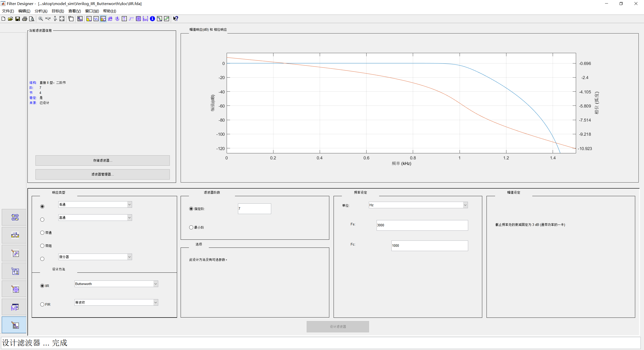
Task: Click the impulse response toolbar icon
Action: pyautogui.click(x=124, y=19)
